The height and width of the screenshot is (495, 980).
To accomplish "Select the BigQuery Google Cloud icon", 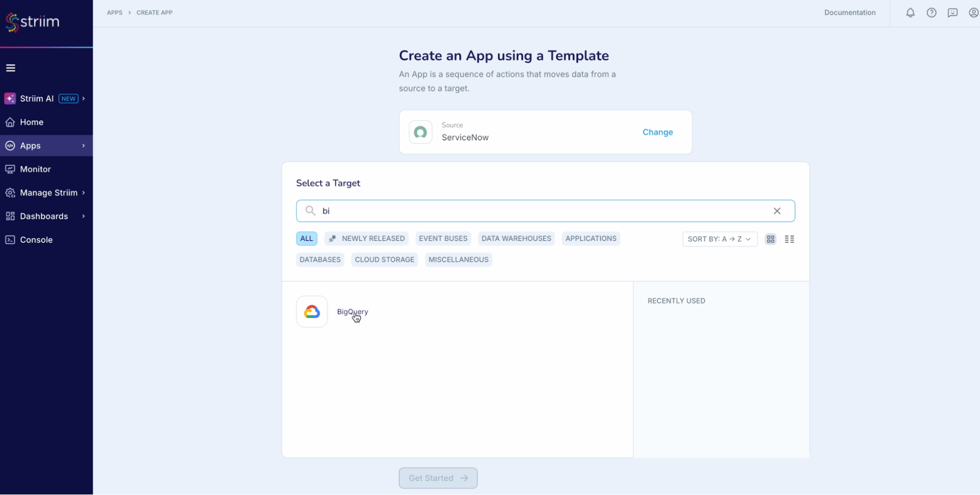I will [x=312, y=312].
